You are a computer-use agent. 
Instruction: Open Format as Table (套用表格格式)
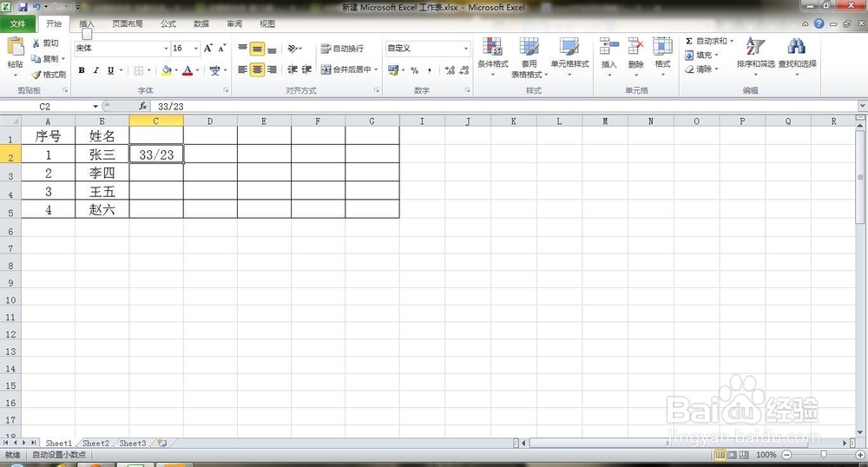tap(529, 57)
